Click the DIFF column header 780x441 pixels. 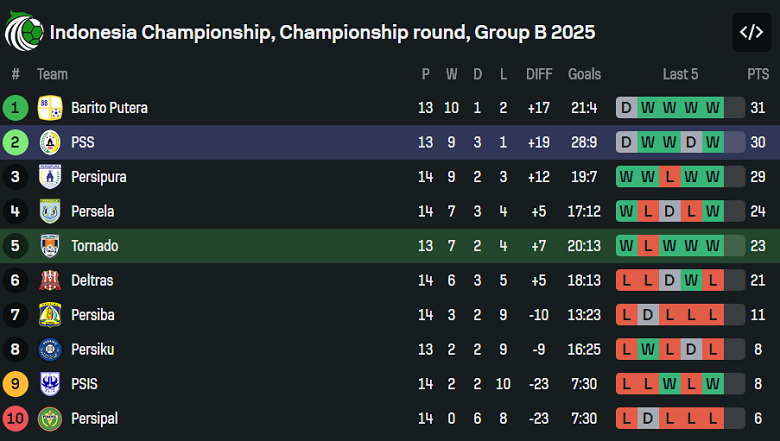pyautogui.click(x=538, y=74)
